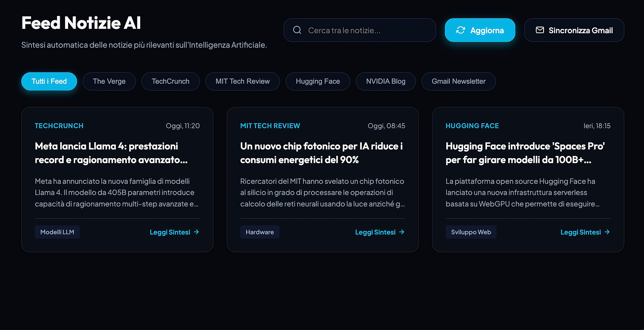Viewport: 644px width, 330px height.
Task: Click the MIT photonic chip description text
Action: (322, 193)
